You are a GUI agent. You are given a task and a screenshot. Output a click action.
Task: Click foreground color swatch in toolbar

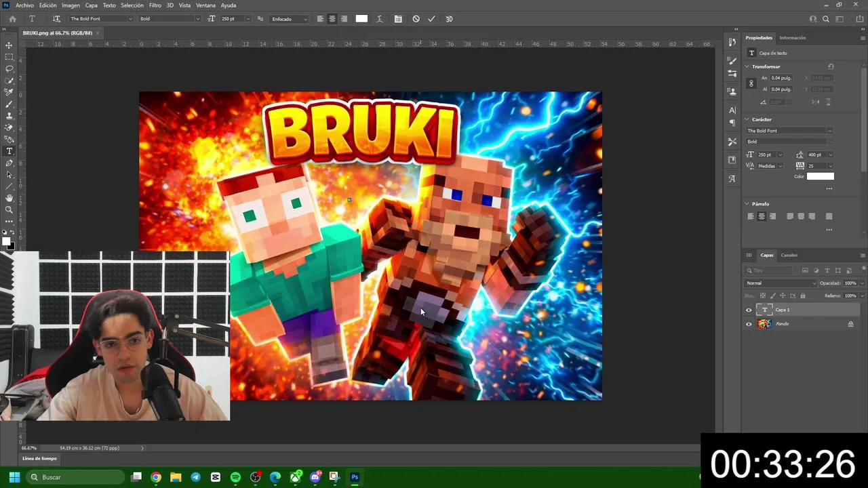click(x=6, y=241)
